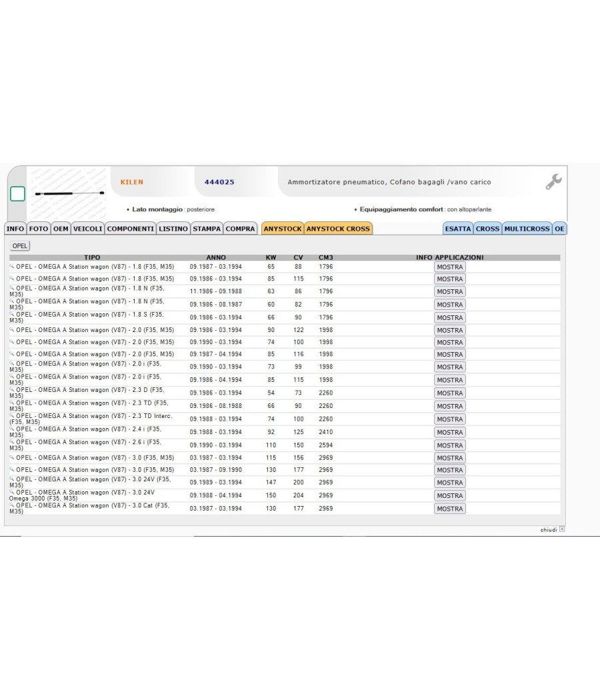This screenshot has height=700, width=600.
Task: Click MOSTRA for the 200 CV 3.0 24V row
Action: pos(449,483)
